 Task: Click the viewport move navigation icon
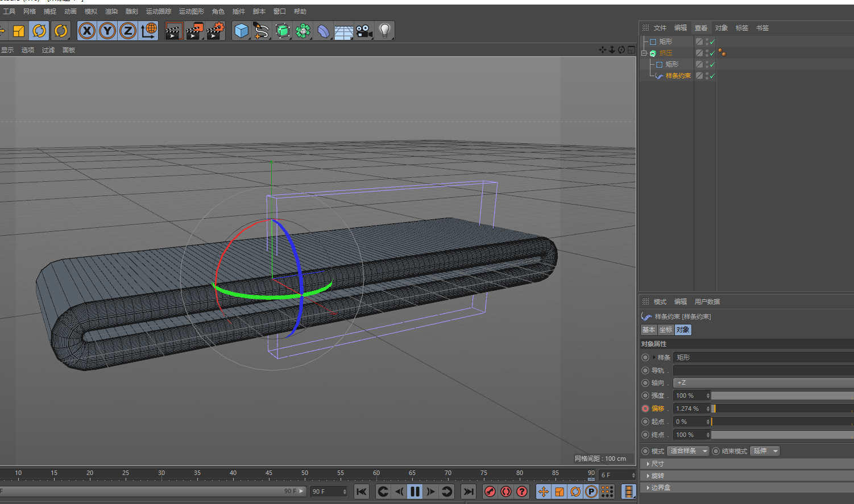(x=603, y=50)
